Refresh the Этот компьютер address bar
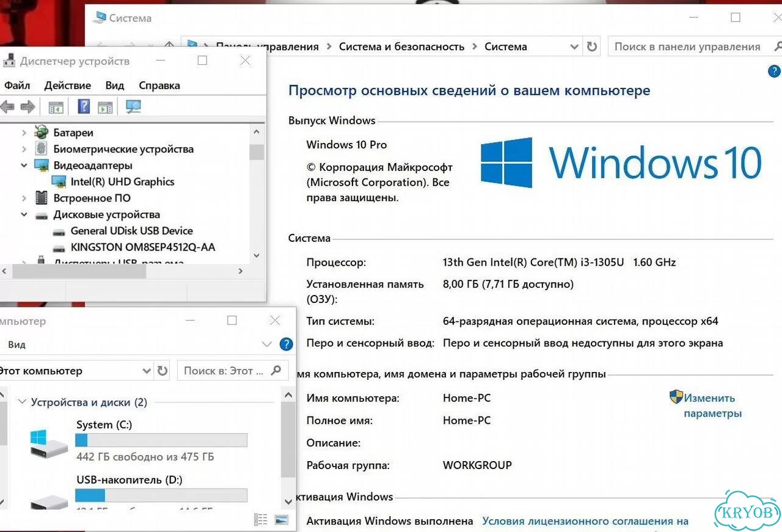The width and height of the screenshot is (782, 532). 162,370
